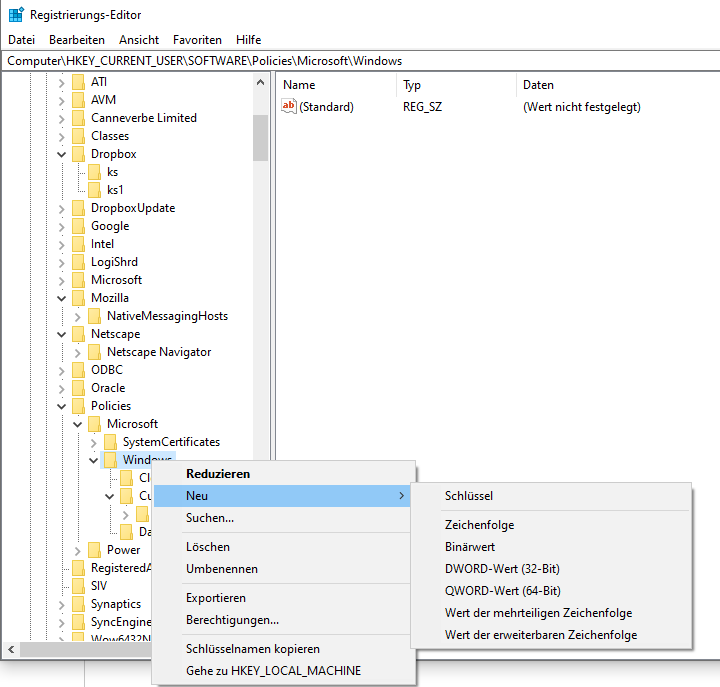Image resolution: width=720 pixels, height=687 pixels.
Task: Collapse the Windows key
Action: [94, 460]
